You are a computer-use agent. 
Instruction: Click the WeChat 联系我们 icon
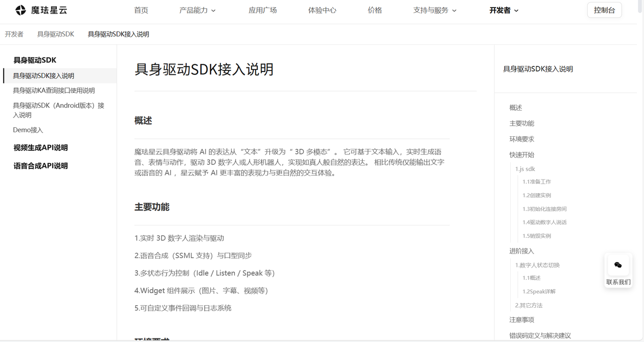618,265
